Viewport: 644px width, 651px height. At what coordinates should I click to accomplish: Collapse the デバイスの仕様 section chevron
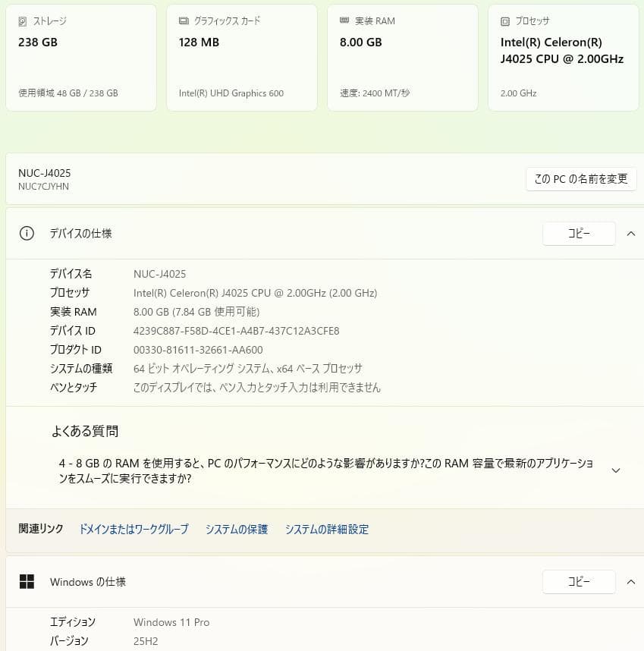point(631,234)
